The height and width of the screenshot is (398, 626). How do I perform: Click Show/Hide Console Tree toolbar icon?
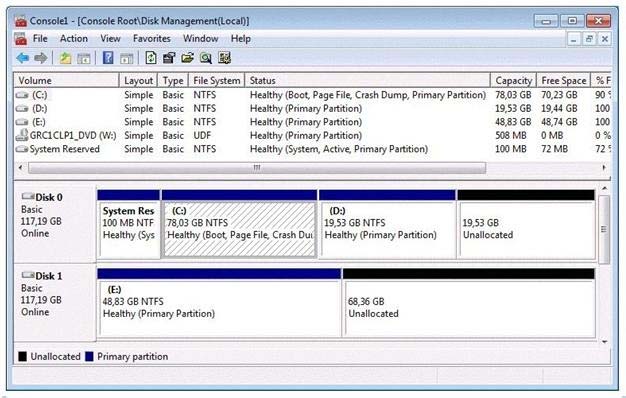click(83, 59)
